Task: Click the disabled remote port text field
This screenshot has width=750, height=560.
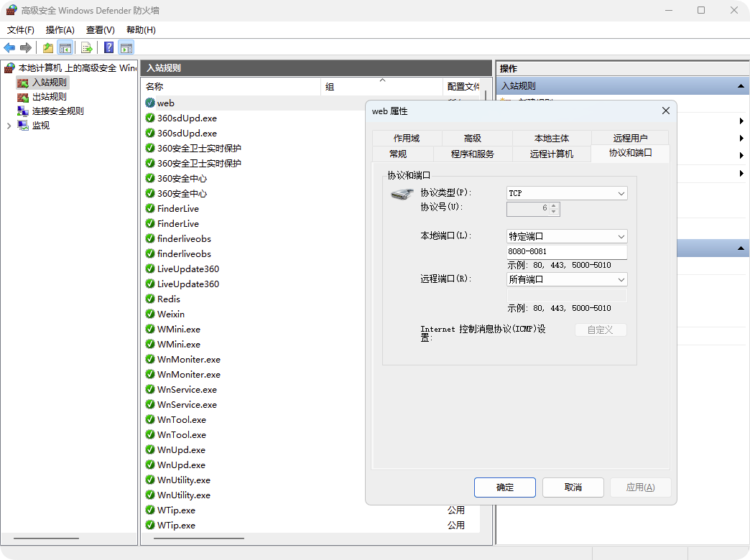Action: click(567, 294)
